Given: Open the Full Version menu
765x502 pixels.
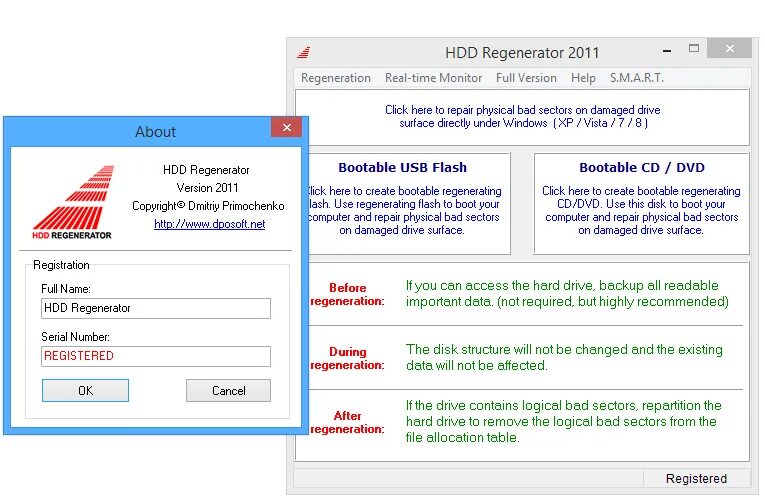Looking at the screenshot, I should click(526, 78).
